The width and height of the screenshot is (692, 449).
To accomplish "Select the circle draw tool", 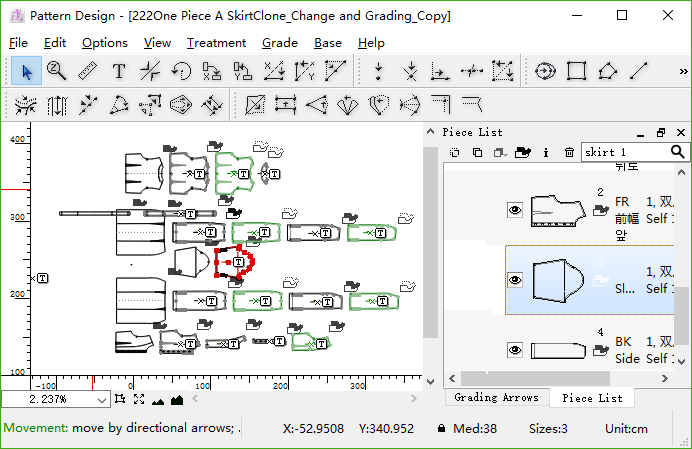I will point(545,71).
